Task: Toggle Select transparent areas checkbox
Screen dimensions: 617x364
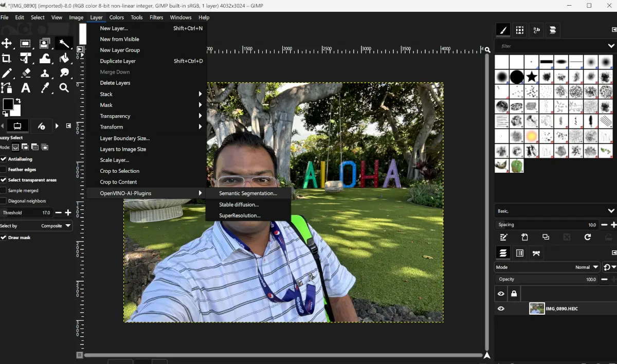Action: tap(4, 180)
